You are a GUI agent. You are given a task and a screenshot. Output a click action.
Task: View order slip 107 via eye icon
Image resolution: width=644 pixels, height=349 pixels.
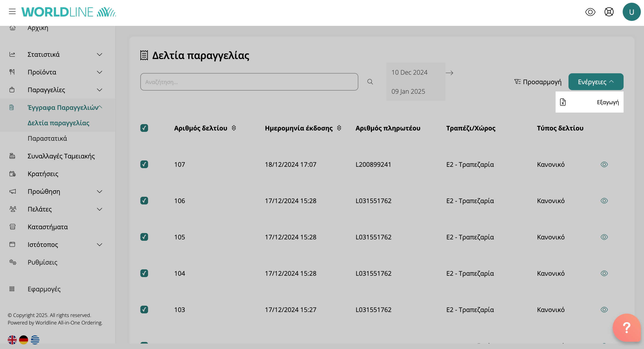pos(604,164)
